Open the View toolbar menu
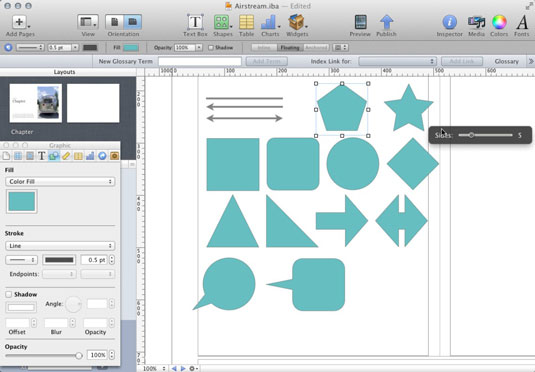The image size is (535, 372). (x=88, y=22)
